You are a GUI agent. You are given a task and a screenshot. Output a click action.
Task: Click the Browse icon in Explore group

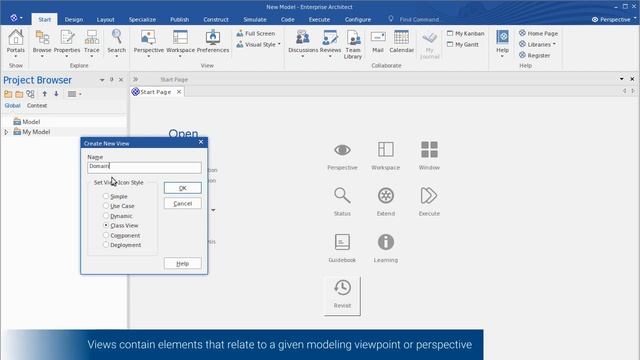tap(42, 42)
